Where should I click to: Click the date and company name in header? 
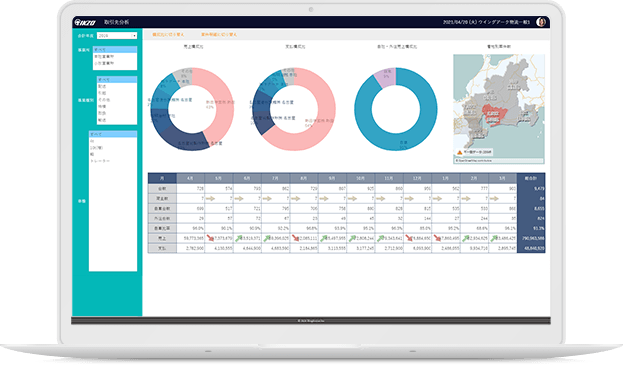(x=486, y=22)
